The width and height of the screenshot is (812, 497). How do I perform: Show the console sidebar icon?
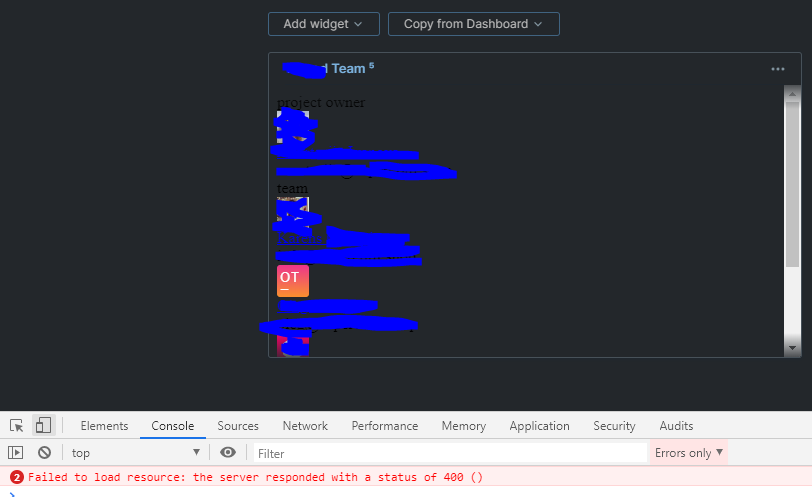point(16,452)
